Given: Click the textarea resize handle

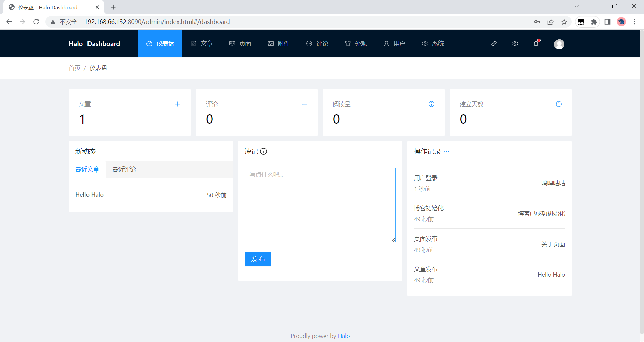Looking at the screenshot, I should 393,240.
